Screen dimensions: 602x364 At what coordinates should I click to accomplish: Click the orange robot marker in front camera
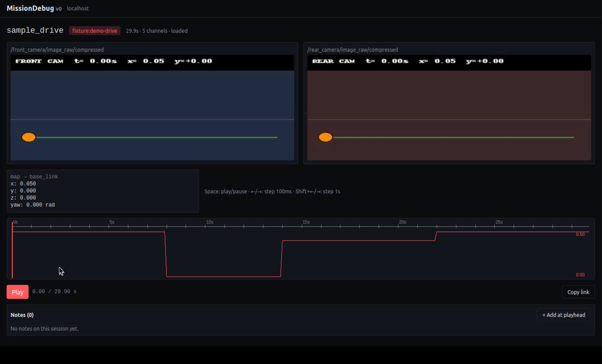(29, 137)
